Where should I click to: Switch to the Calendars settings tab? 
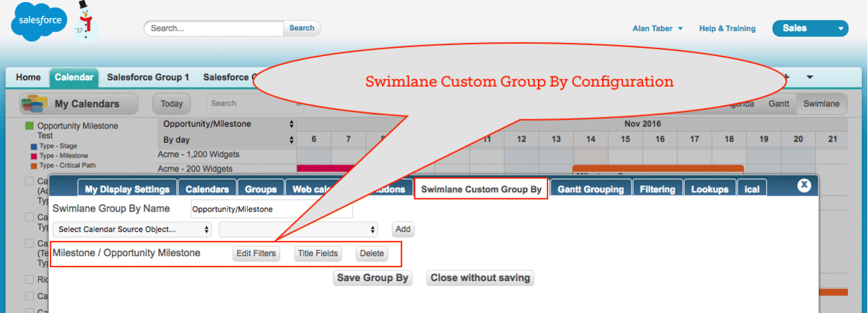207,189
